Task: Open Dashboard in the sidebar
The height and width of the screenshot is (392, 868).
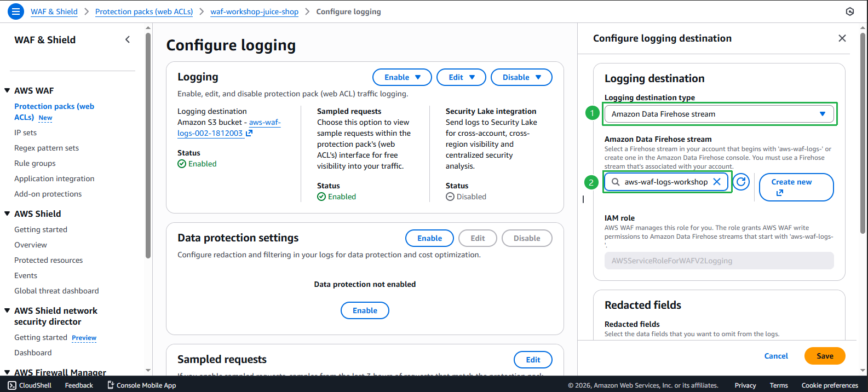Action: [33, 353]
